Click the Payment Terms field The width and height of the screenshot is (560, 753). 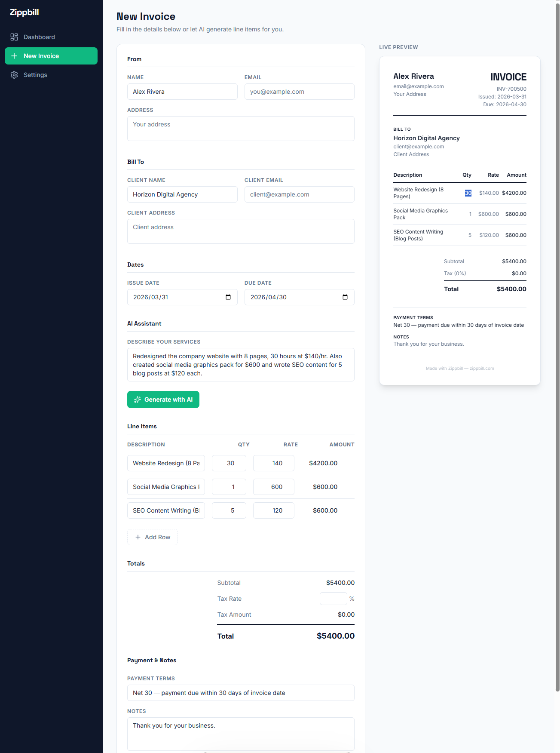[241, 693]
